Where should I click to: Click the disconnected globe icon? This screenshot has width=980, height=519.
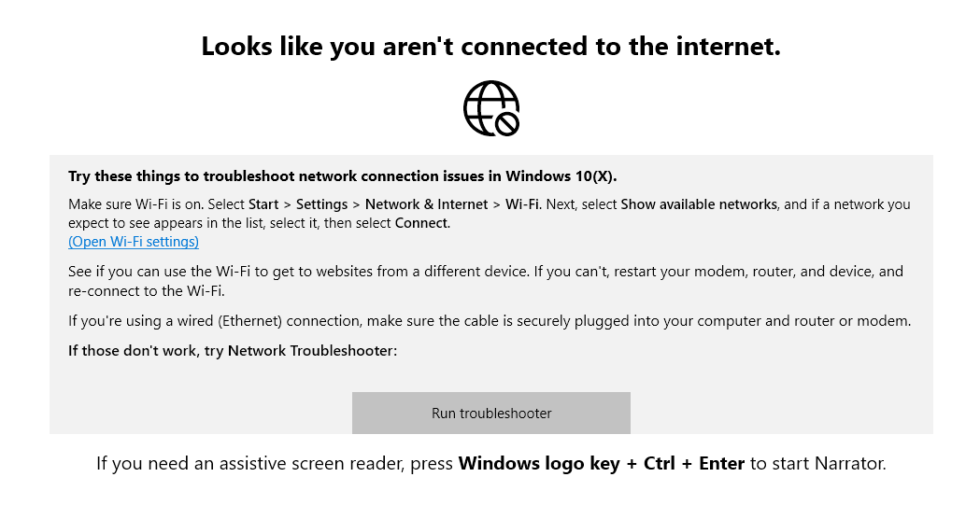[x=491, y=108]
